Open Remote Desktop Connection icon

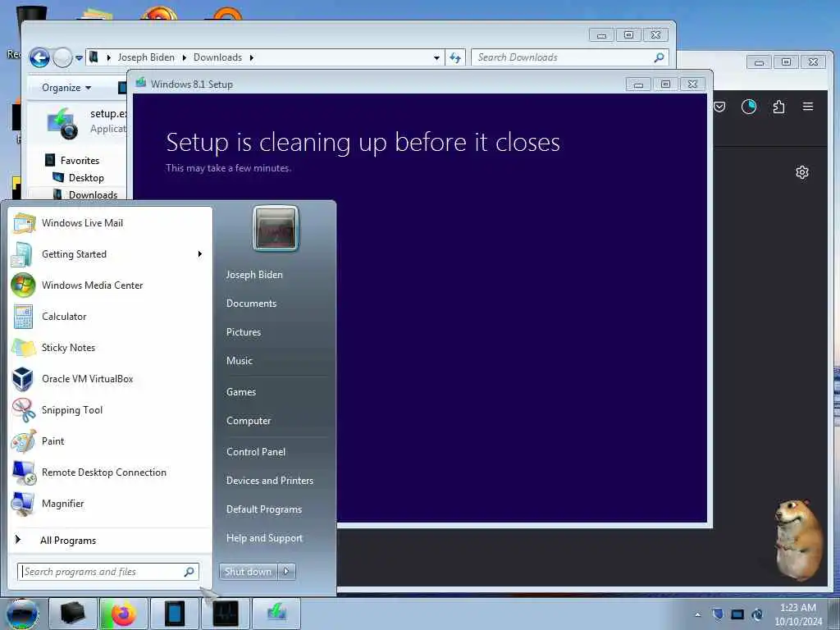tap(24, 472)
